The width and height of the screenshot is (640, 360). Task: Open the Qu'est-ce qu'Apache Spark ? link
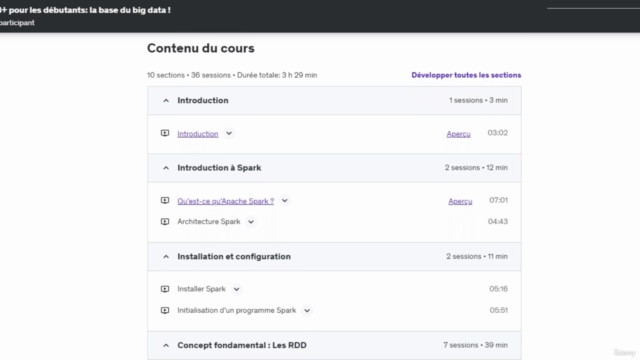coord(225,201)
